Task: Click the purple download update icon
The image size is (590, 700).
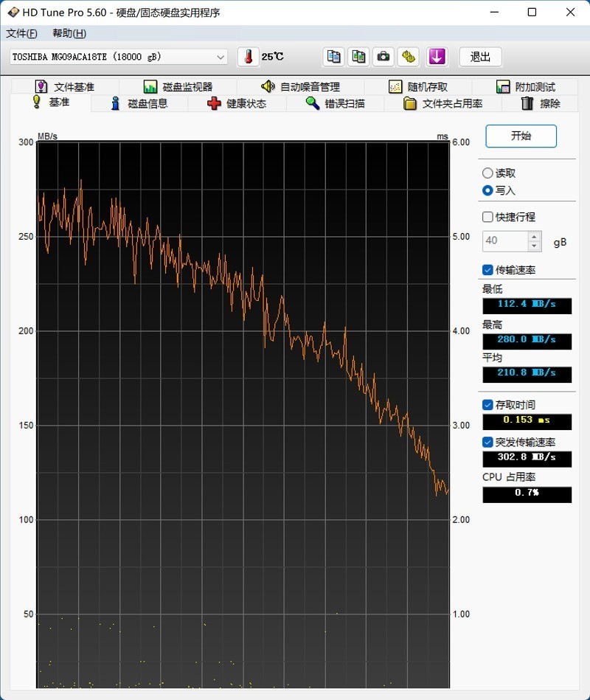Action: coord(438,57)
